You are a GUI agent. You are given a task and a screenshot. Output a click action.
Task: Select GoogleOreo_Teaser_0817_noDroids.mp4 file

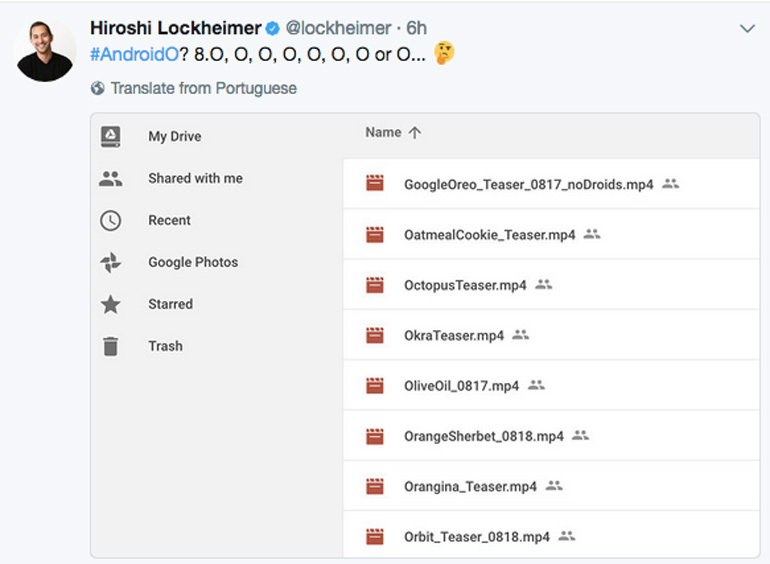tap(528, 185)
